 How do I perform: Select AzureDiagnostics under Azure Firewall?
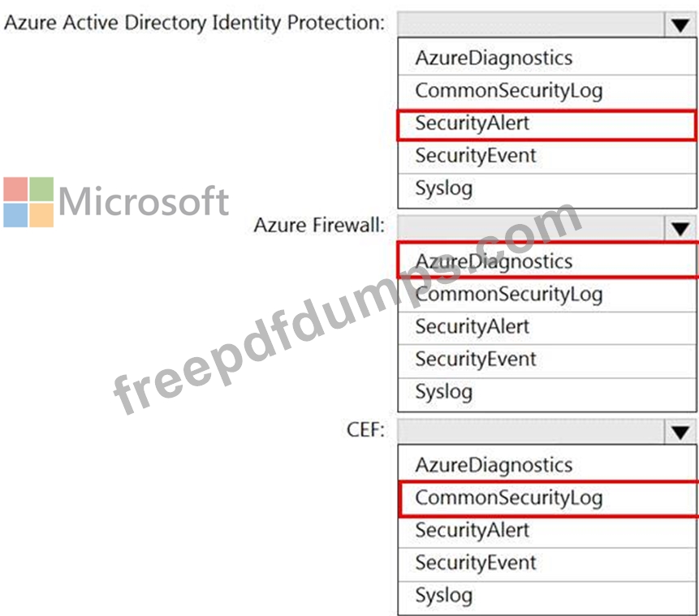coord(494,261)
